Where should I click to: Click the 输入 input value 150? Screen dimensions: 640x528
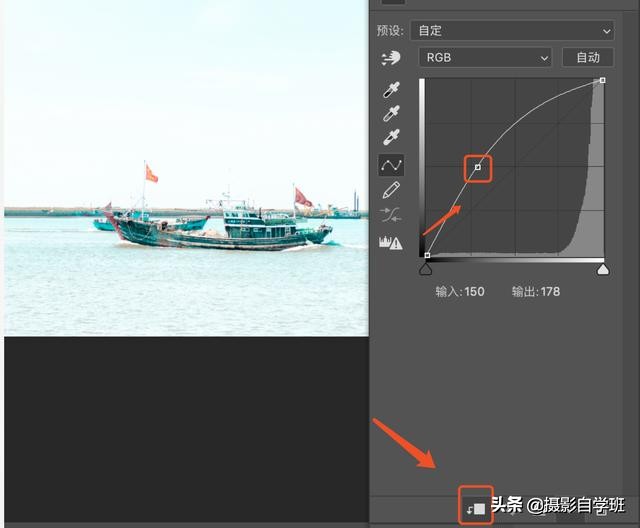[474, 292]
